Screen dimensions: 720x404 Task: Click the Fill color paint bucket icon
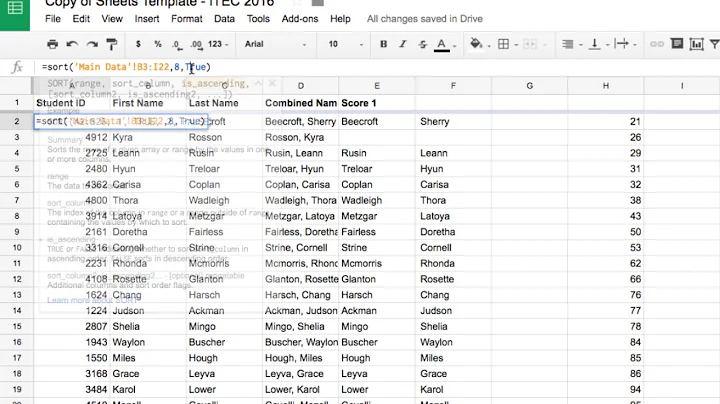click(x=476, y=44)
